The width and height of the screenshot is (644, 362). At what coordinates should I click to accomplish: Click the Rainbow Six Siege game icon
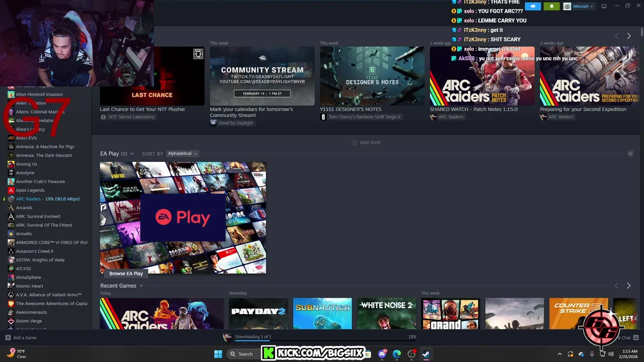coord(323,117)
